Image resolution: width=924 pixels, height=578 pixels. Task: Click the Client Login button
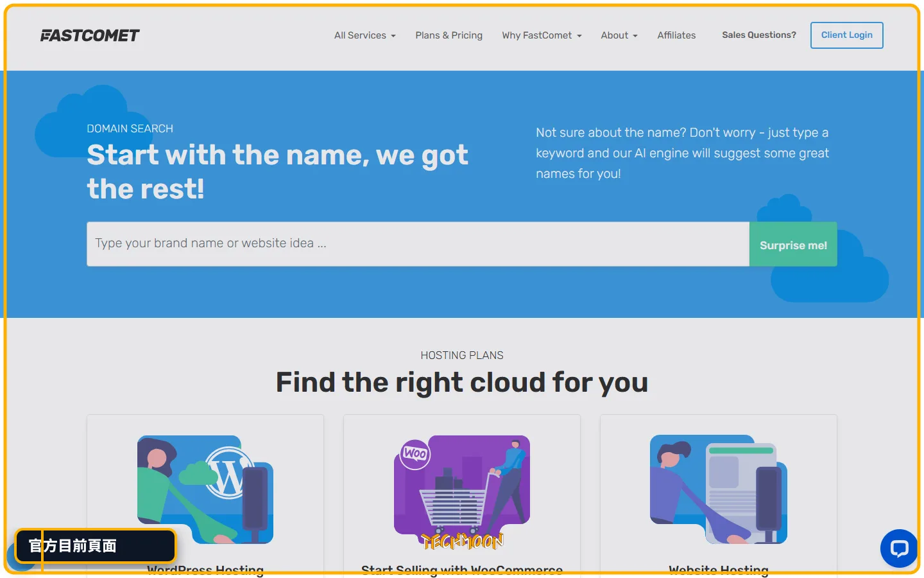847,35
